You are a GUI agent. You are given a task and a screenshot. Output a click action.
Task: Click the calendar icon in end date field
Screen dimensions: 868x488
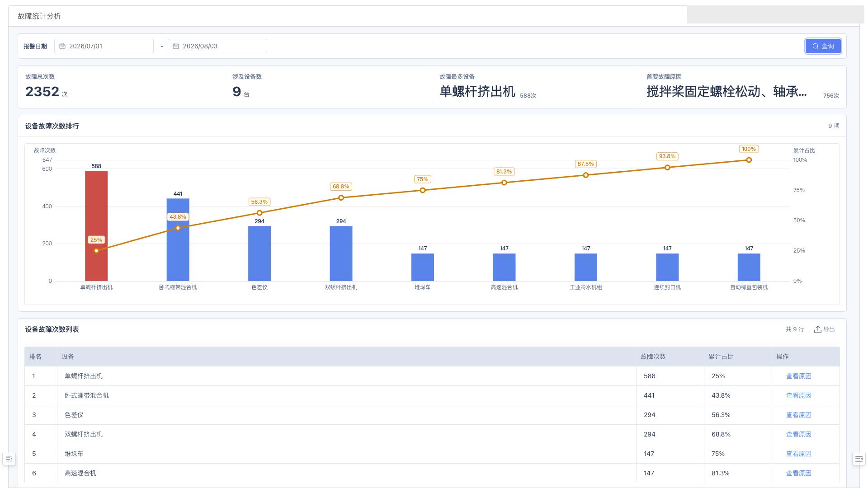(176, 46)
